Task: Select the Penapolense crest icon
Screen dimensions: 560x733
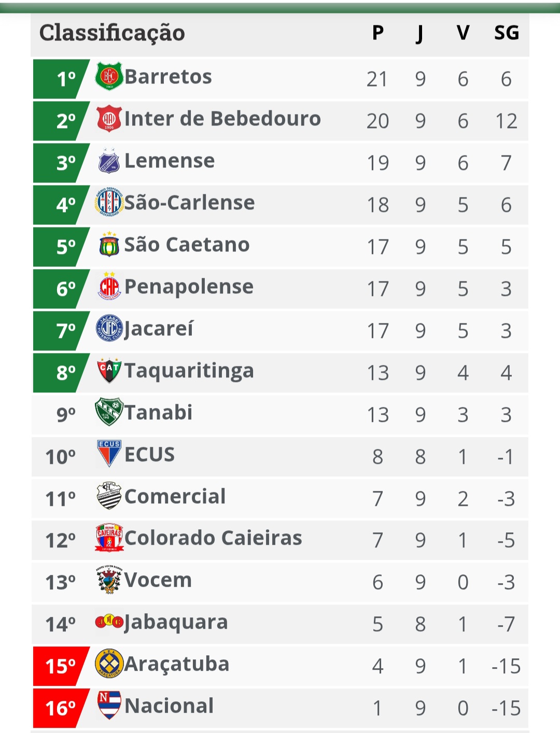Action: click(109, 287)
